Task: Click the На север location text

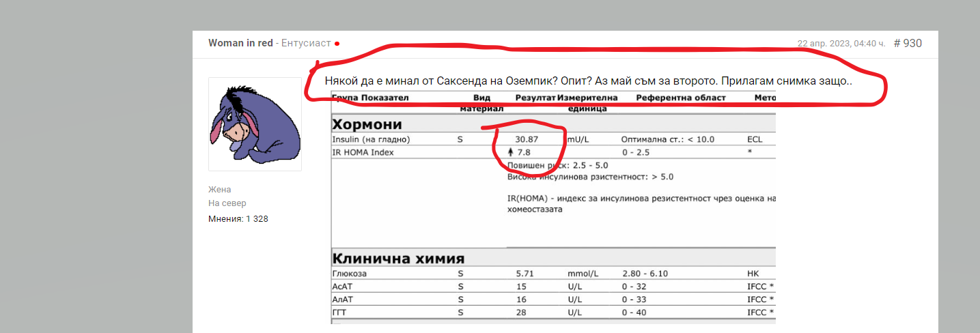Action: click(x=227, y=203)
